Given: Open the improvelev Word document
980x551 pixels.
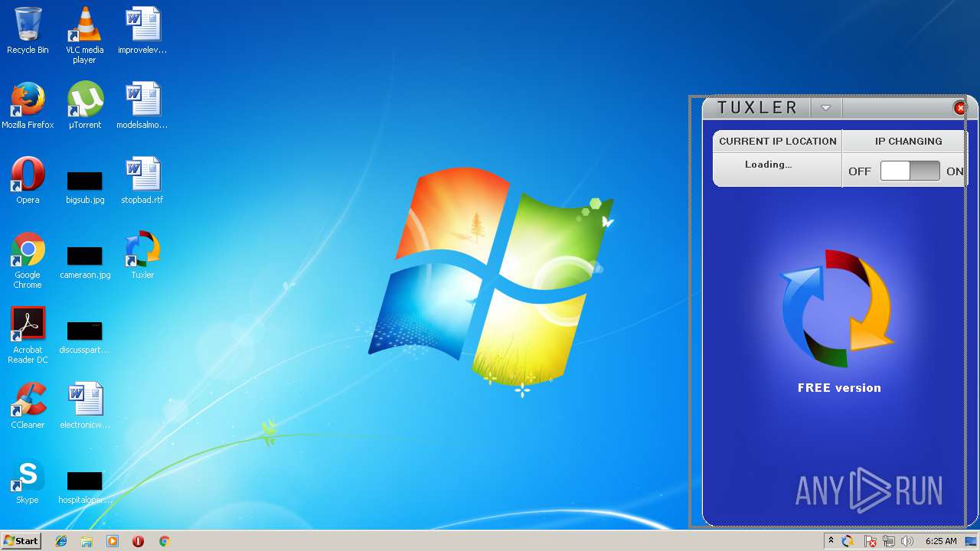Looking at the screenshot, I should tap(142, 31).
